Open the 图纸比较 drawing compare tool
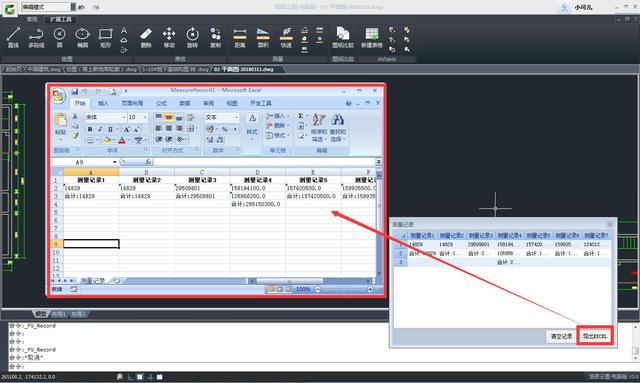The image size is (640, 383). [342, 37]
